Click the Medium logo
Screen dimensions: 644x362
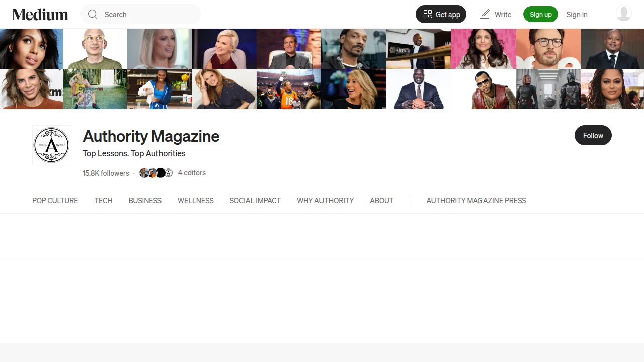pos(40,15)
